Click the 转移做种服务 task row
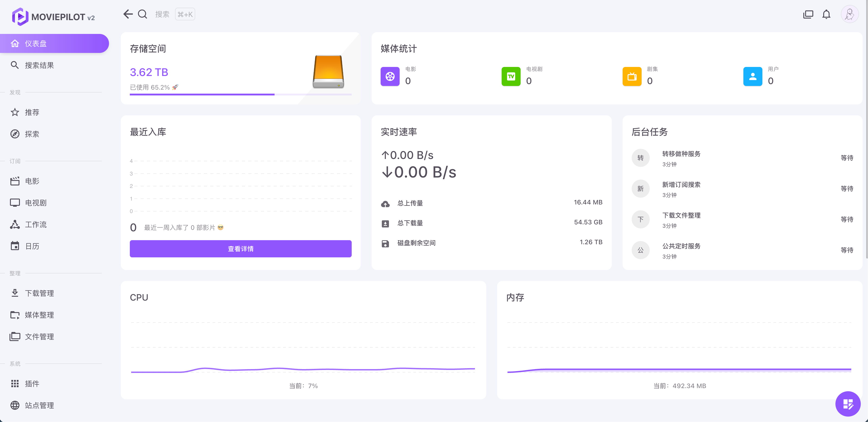Screen dimensions: 868x422 pyautogui.click(x=742, y=158)
